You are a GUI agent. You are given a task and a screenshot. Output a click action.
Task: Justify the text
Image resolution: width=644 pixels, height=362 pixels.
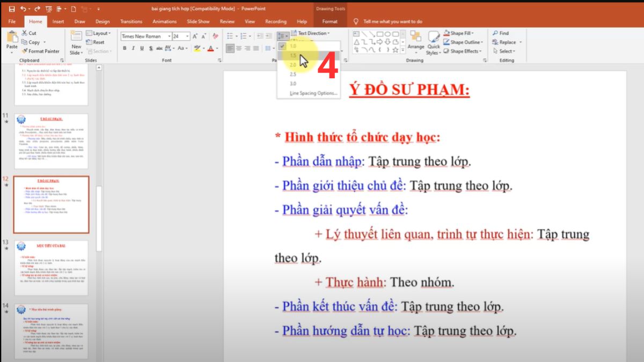tap(256, 48)
